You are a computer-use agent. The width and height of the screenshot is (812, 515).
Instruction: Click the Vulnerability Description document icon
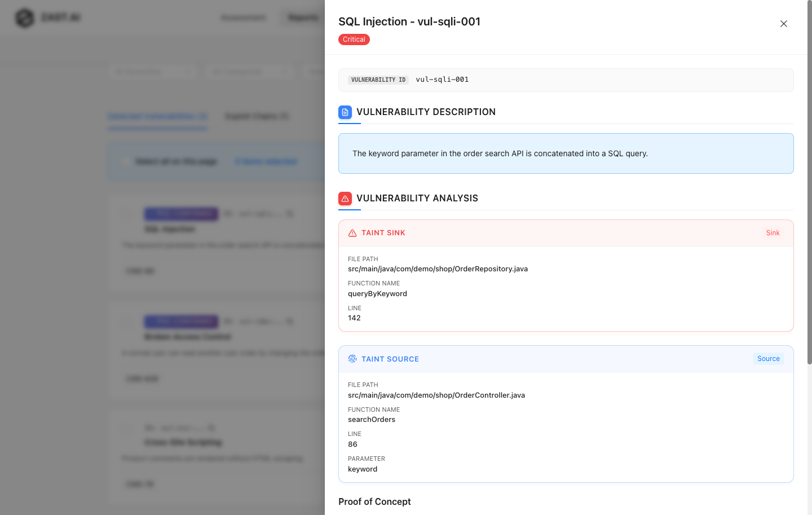tap(345, 112)
